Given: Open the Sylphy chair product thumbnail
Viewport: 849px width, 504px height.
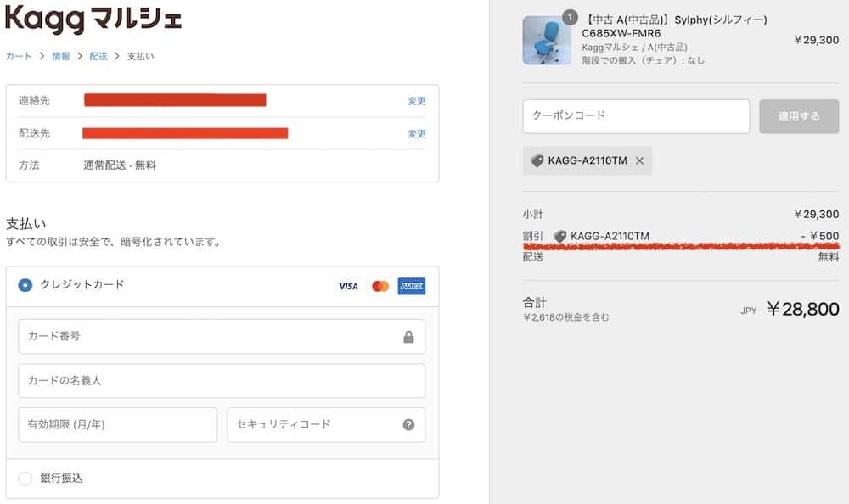Looking at the screenshot, I should (x=547, y=41).
